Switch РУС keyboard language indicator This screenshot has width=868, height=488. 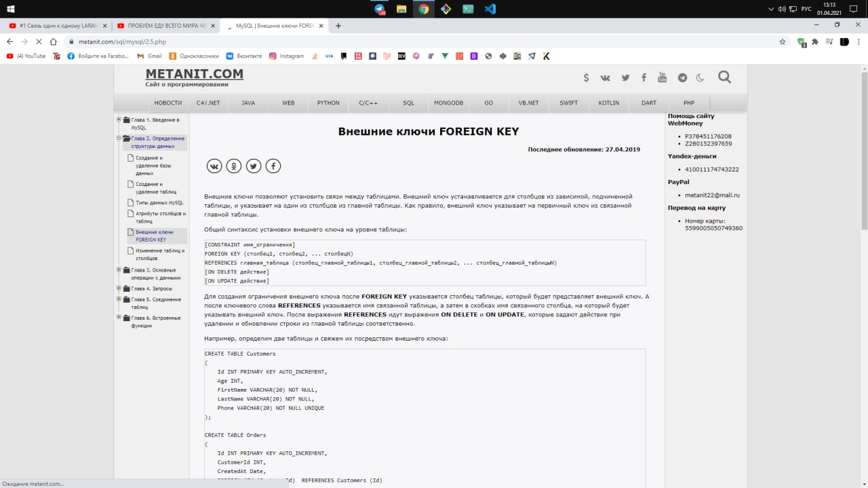click(x=806, y=9)
